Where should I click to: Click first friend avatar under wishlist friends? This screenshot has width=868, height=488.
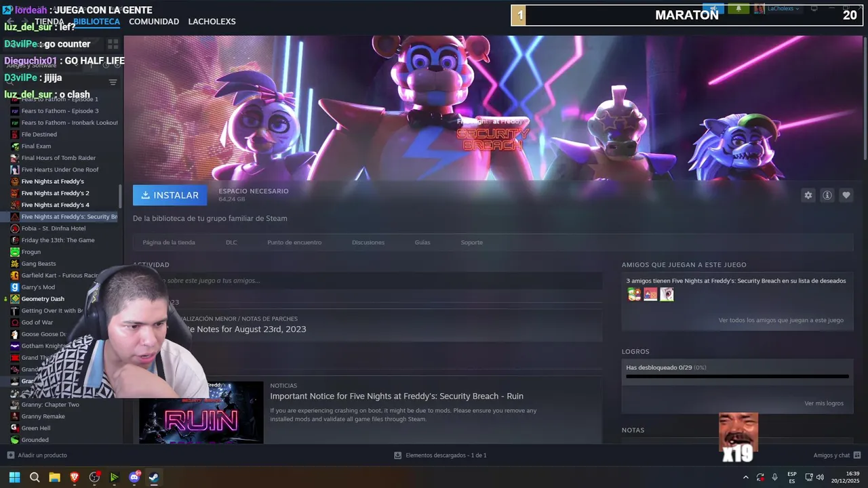point(634,294)
